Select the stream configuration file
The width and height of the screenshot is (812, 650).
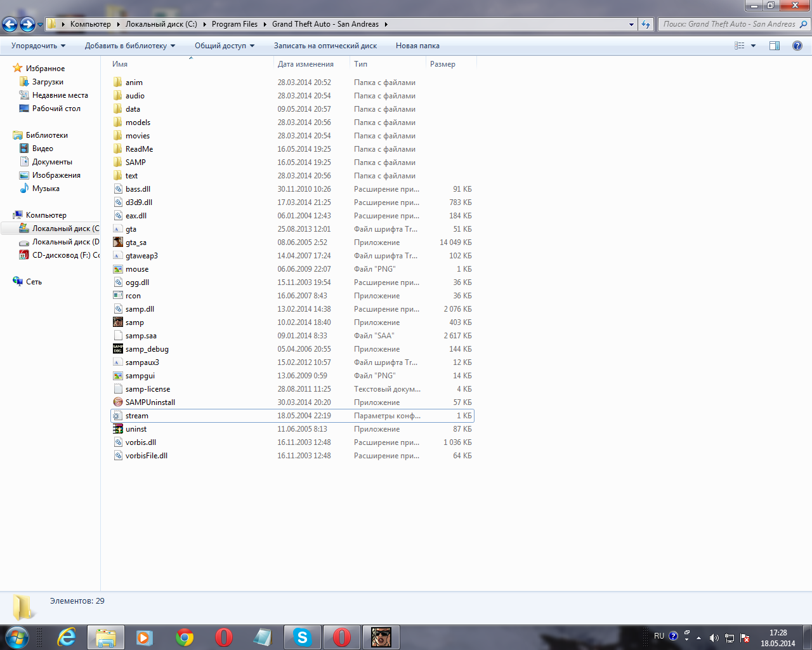(x=292, y=416)
